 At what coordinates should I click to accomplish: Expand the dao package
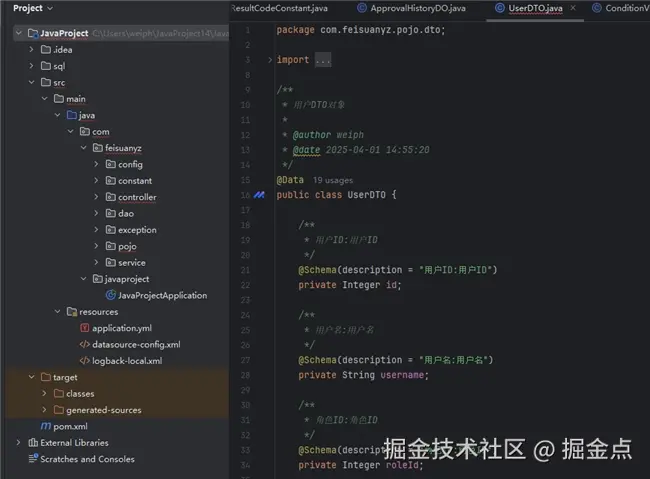click(96, 213)
